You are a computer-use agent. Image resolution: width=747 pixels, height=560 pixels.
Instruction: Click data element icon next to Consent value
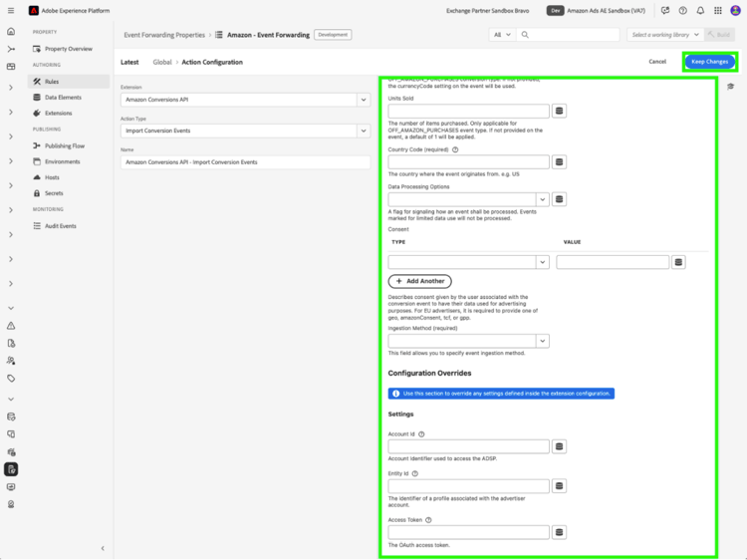(678, 262)
